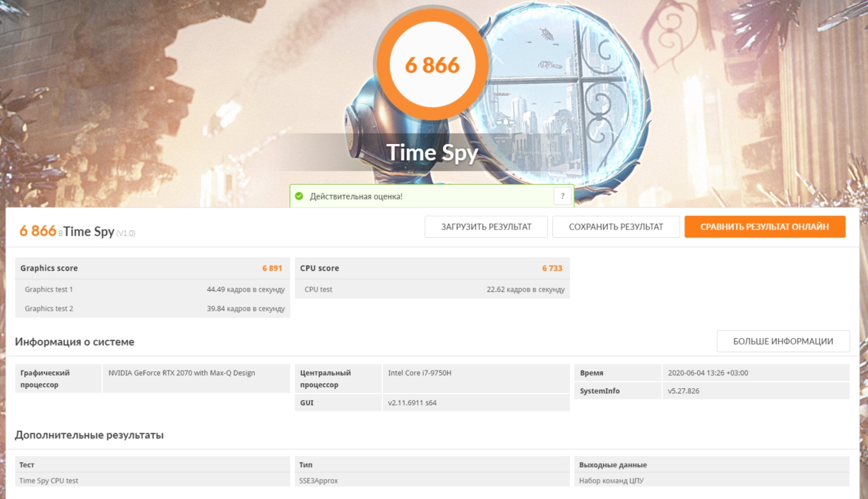Select the 44.49 кадров в секунду value
This screenshot has width=868, height=499.
pyautogui.click(x=246, y=289)
